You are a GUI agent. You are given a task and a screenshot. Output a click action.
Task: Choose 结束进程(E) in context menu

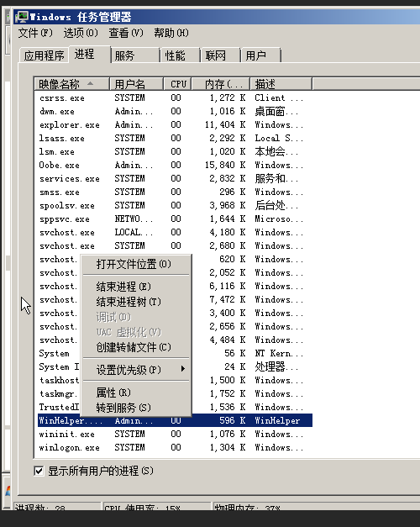pos(136,287)
